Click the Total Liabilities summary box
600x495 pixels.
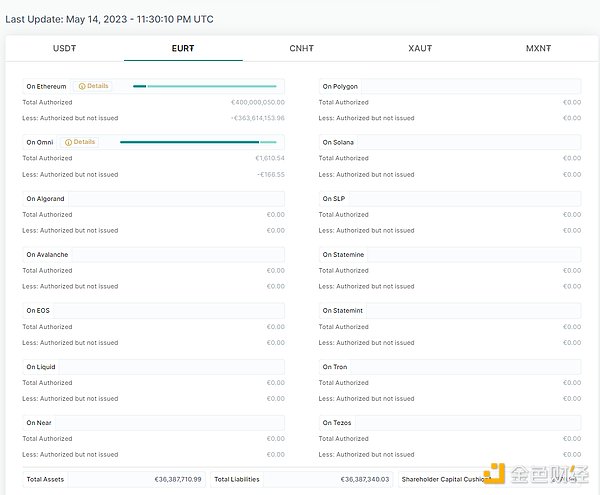pyautogui.click(x=301, y=479)
